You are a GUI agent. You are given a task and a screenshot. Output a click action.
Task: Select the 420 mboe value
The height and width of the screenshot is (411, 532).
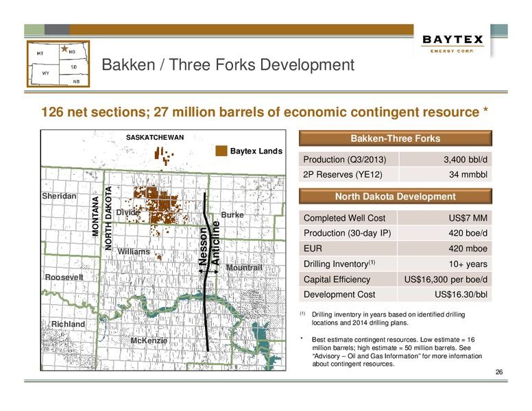pyautogui.click(x=468, y=249)
